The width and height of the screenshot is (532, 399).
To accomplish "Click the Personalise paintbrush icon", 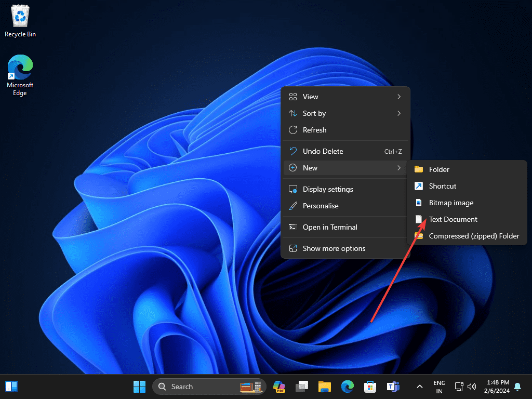I will (293, 206).
